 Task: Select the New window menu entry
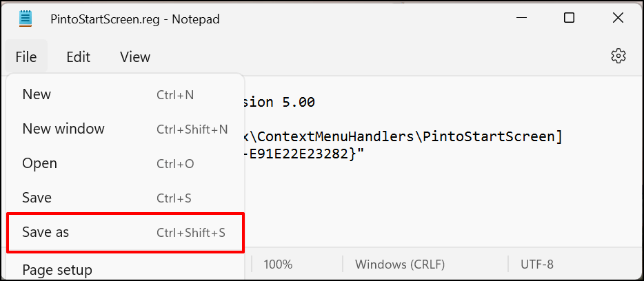click(x=63, y=129)
